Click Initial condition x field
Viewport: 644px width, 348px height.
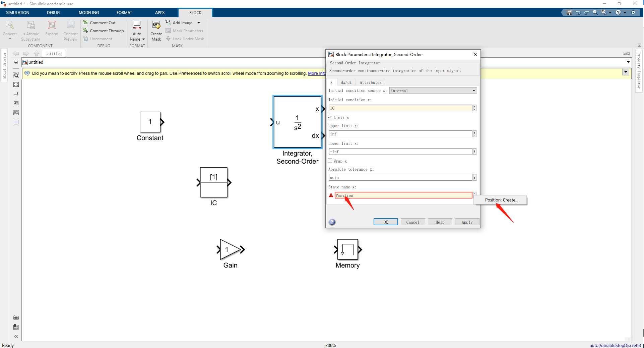tap(400, 108)
